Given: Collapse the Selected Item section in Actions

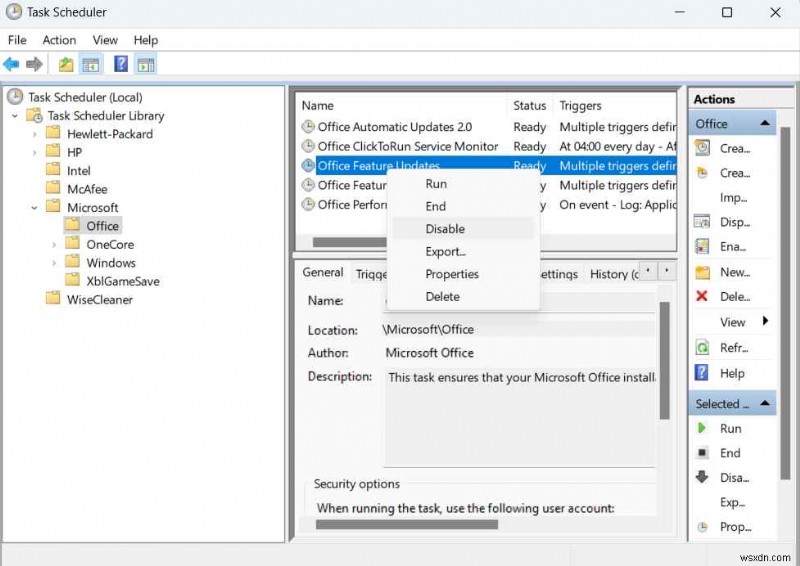Looking at the screenshot, I should [x=764, y=403].
